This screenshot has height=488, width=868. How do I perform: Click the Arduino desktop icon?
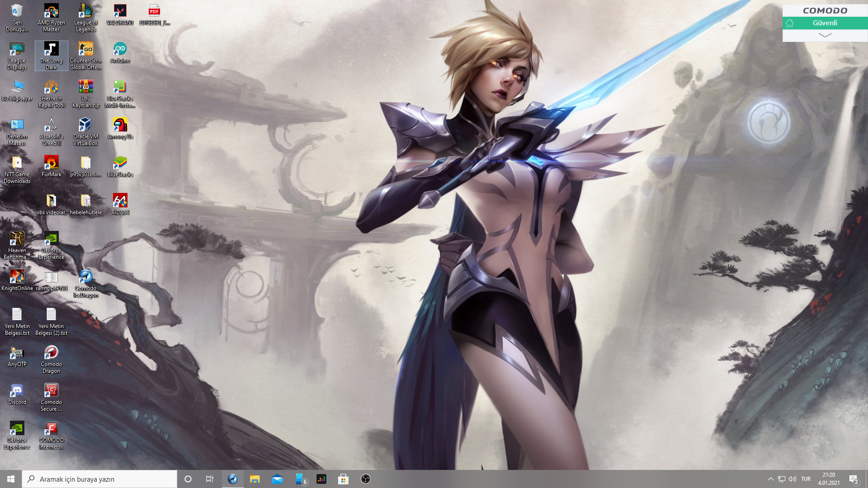point(120,52)
